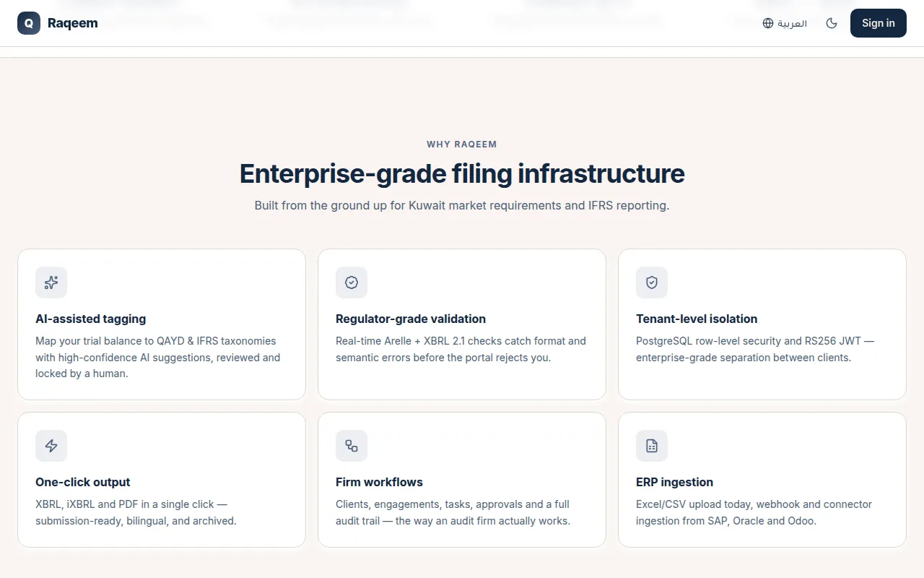Toggle dark mode with the moon icon
The image size is (924, 578).
click(832, 23)
